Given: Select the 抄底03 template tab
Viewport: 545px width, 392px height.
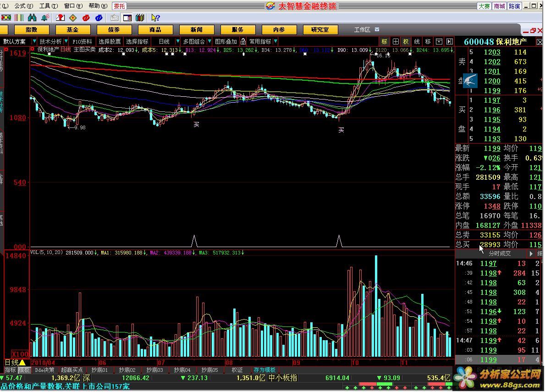Looking at the screenshot, I should [154, 370].
